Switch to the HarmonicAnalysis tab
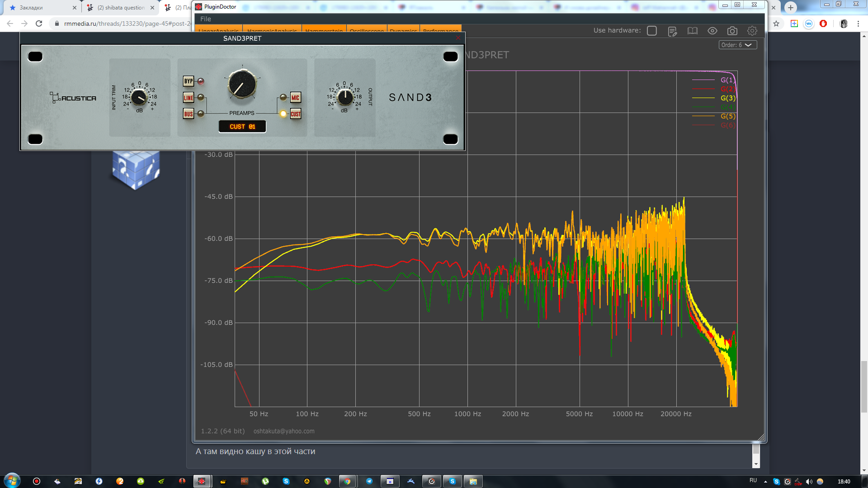The width and height of the screenshot is (868, 488). click(x=272, y=29)
